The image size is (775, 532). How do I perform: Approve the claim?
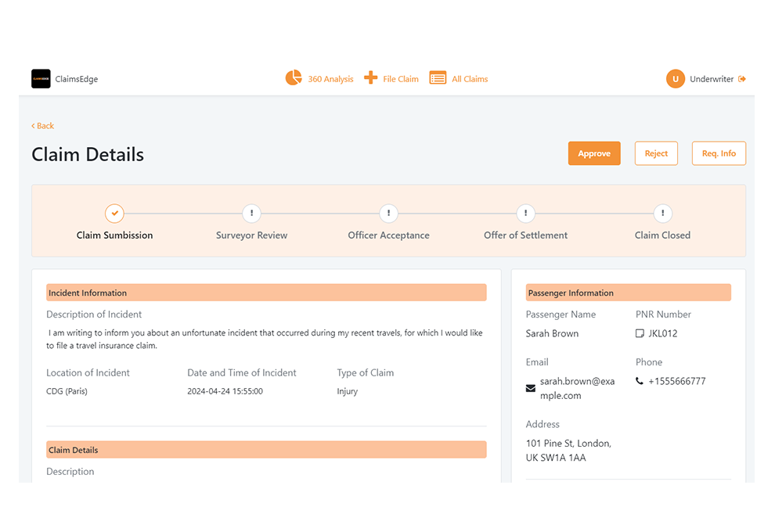[x=593, y=153]
